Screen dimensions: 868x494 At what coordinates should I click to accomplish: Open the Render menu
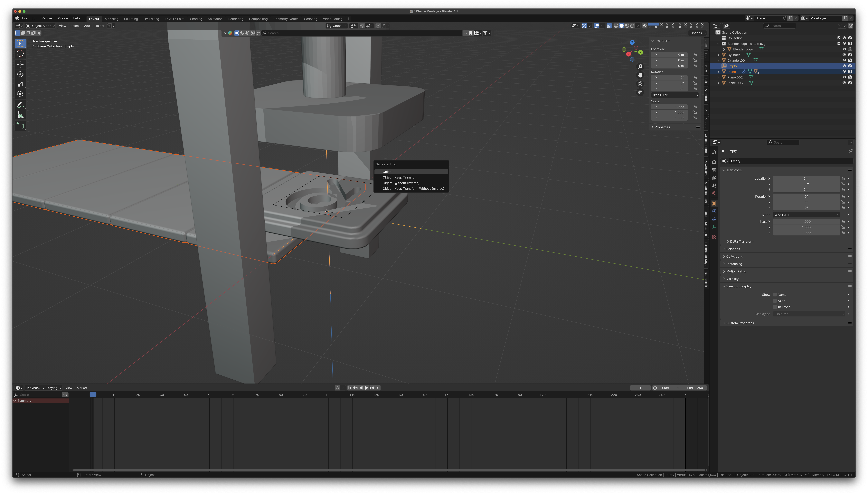(47, 18)
